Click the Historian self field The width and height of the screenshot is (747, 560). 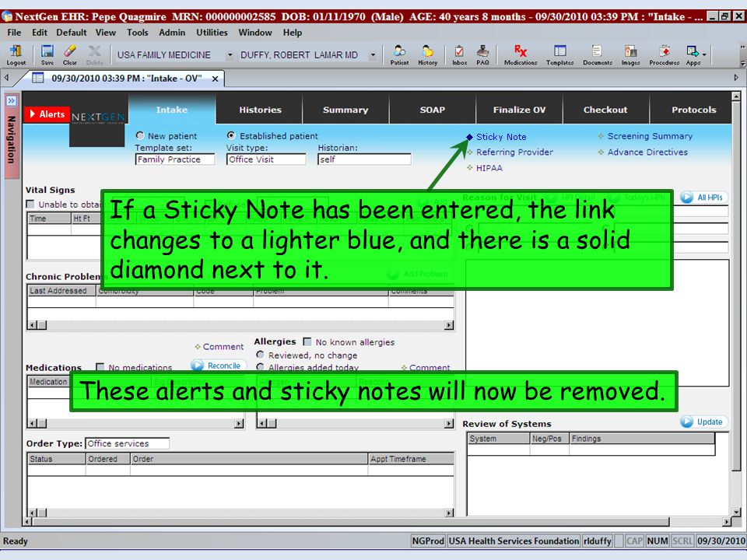pyautogui.click(x=364, y=159)
